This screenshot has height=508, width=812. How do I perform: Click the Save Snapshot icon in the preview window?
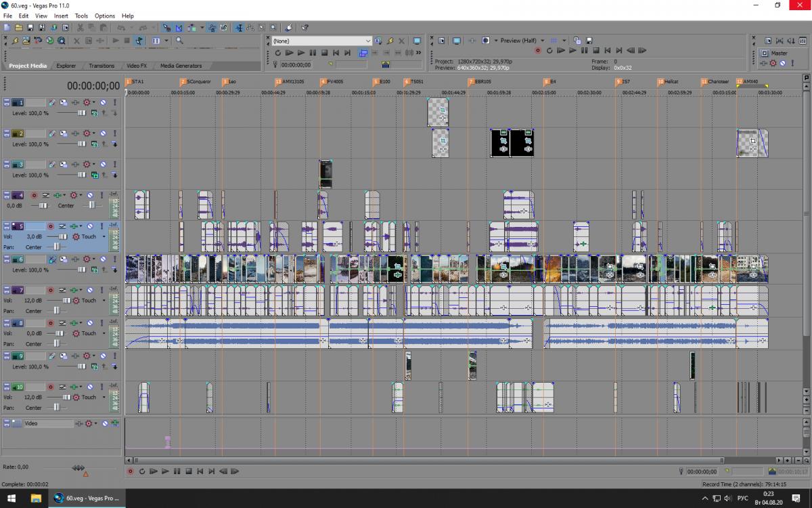(589, 41)
